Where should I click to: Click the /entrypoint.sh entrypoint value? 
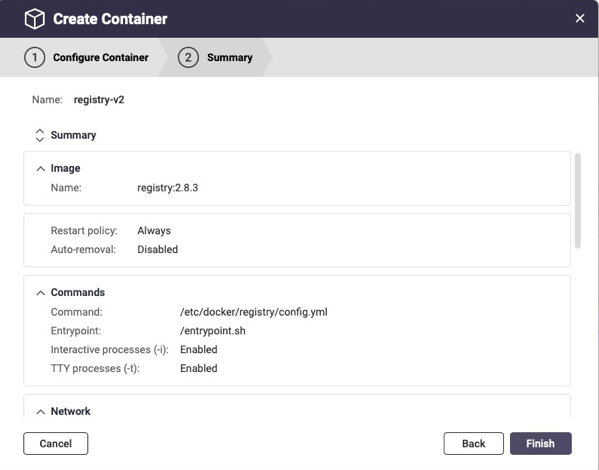tap(213, 331)
